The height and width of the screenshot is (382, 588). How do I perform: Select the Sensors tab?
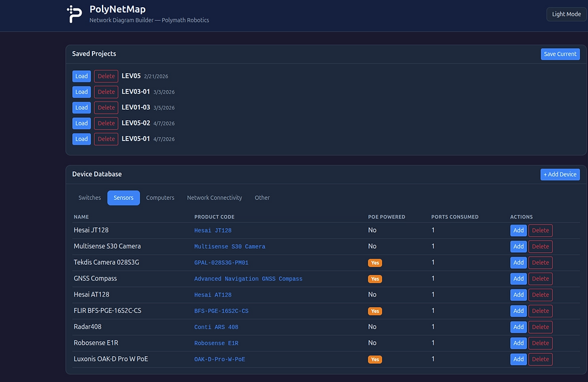click(124, 198)
